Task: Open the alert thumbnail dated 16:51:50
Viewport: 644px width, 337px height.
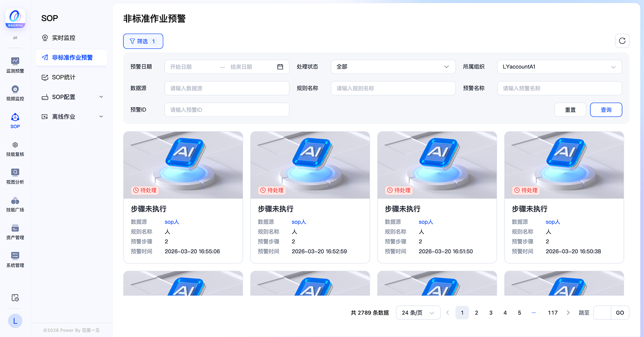Action: 437,165
